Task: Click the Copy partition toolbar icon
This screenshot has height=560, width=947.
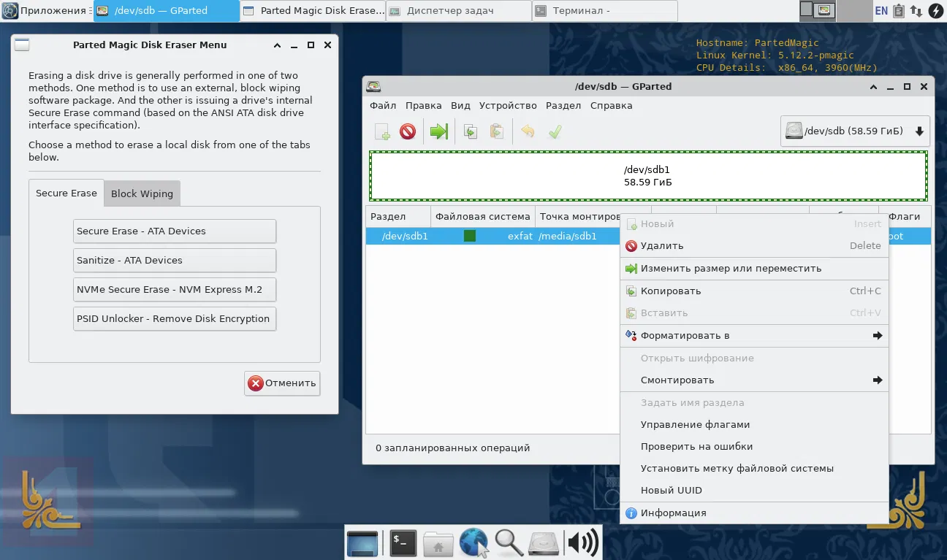Action: (471, 131)
